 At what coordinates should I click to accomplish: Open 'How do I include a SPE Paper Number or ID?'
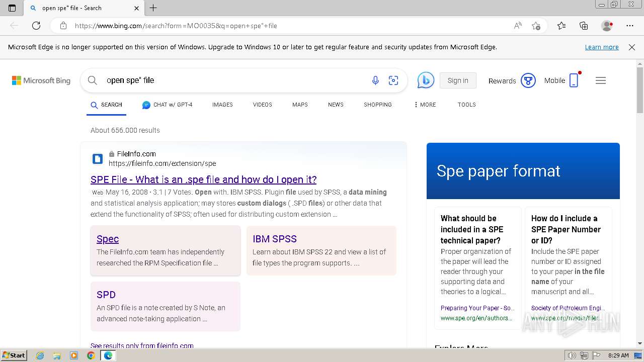[x=566, y=229]
